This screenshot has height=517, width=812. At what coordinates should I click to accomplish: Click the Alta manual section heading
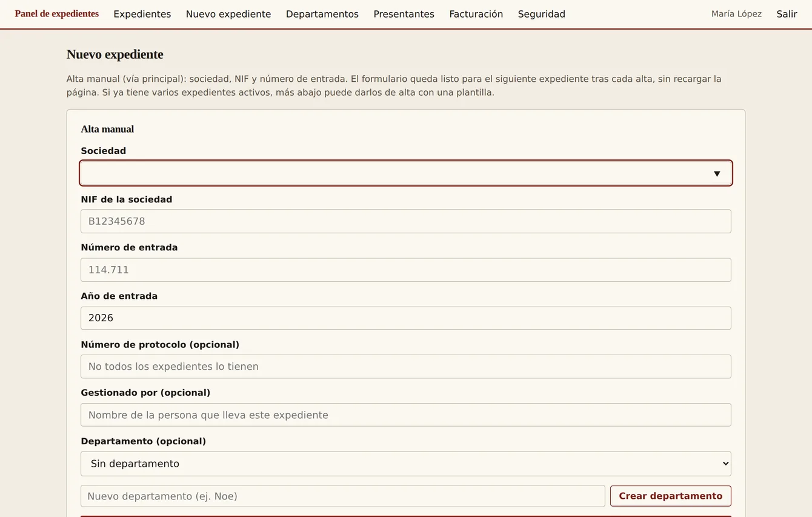tap(107, 129)
